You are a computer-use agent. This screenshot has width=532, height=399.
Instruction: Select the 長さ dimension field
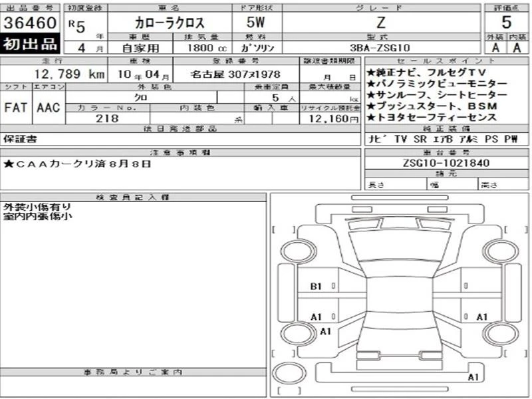396,186
